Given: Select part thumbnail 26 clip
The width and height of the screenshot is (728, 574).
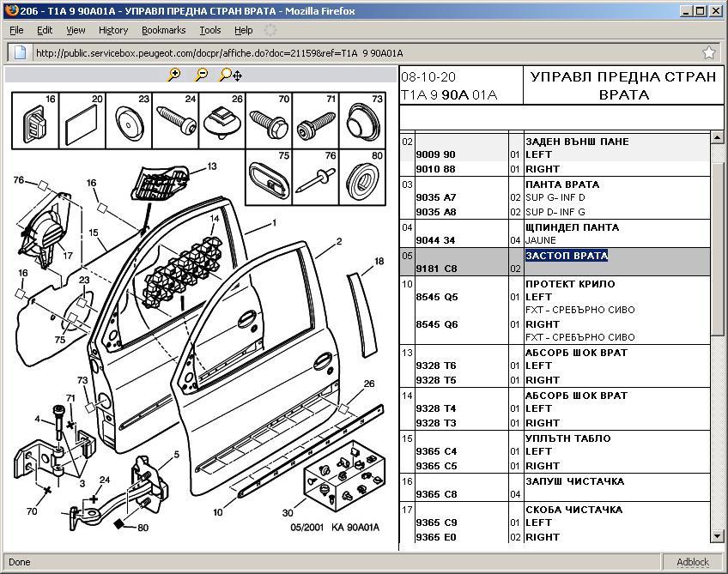Looking at the screenshot, I should click(222, 121).
